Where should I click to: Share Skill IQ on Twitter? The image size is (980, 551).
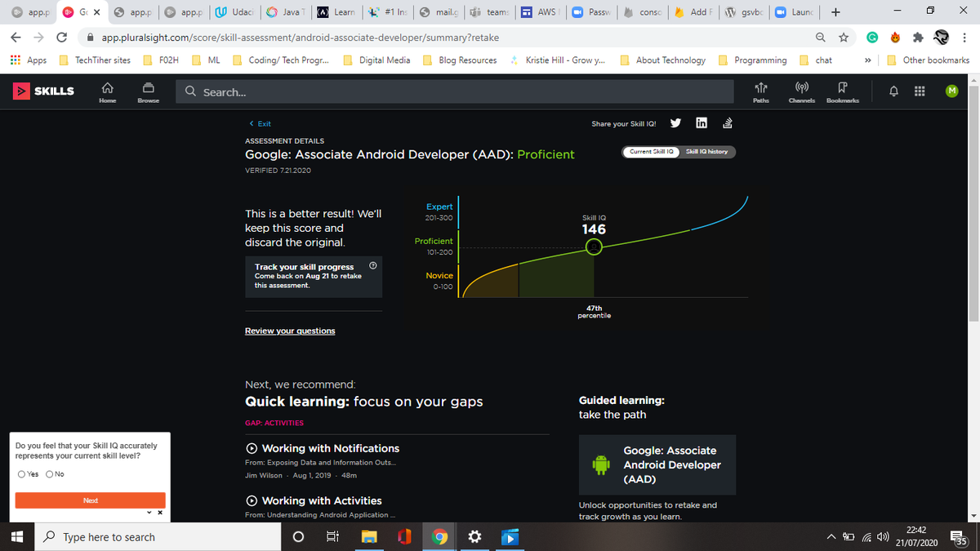coord(675,123)
